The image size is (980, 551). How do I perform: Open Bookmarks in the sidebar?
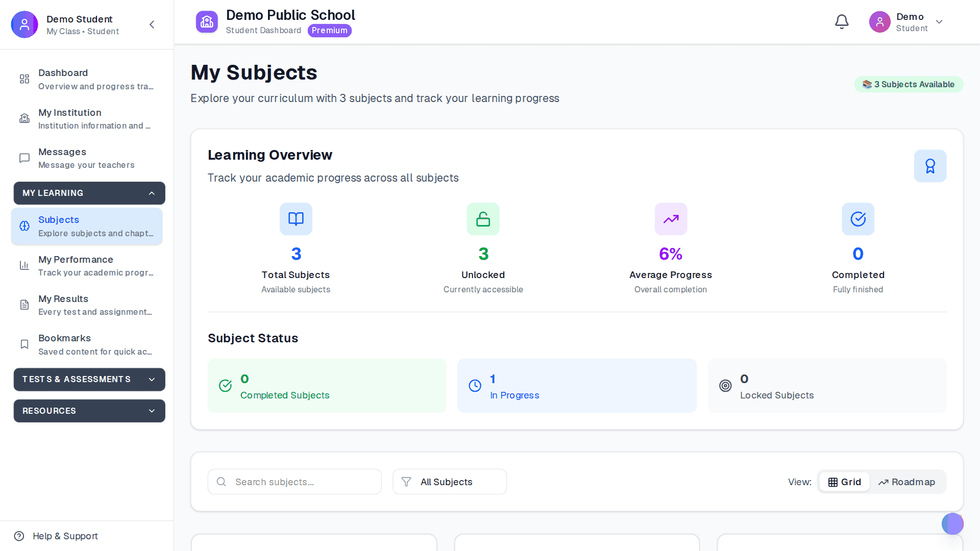(x=87, y=344)
